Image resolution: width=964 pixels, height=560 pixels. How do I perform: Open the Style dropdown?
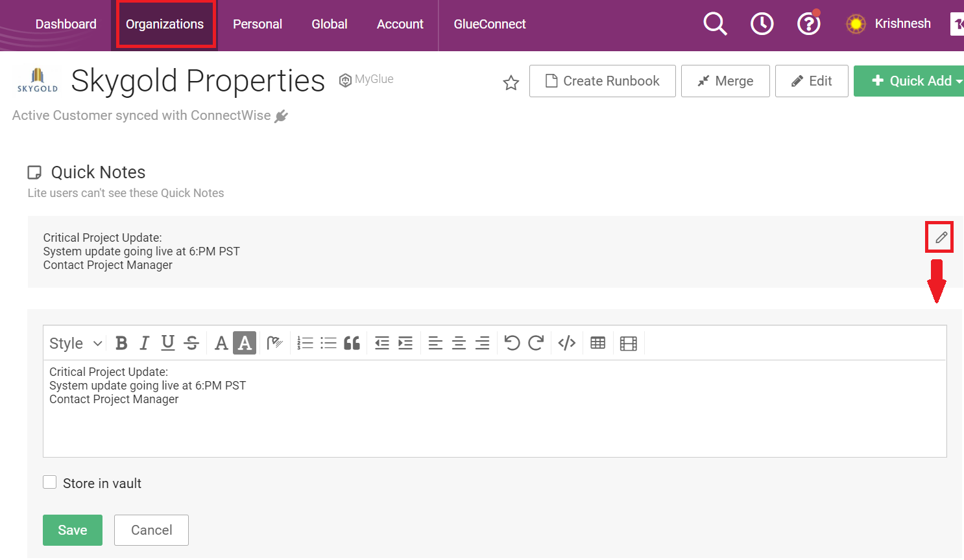click(x=76, y=343)
